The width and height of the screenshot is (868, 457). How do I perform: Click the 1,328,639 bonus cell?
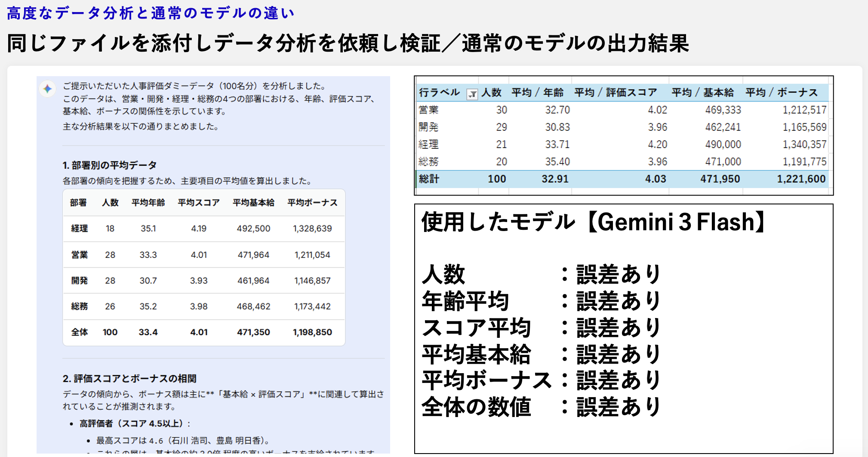(x=312, y=228)
